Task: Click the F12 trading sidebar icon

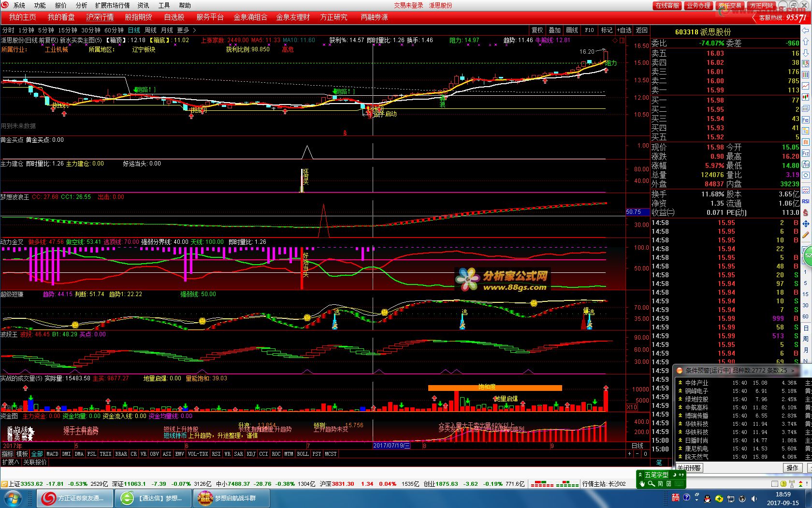Action: (806, 153)
